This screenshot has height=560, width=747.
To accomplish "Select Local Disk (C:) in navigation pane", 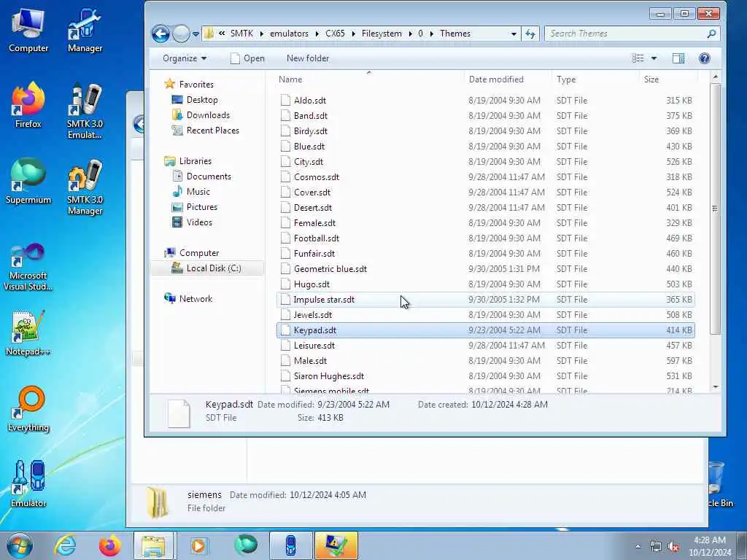I will (206, 268).
